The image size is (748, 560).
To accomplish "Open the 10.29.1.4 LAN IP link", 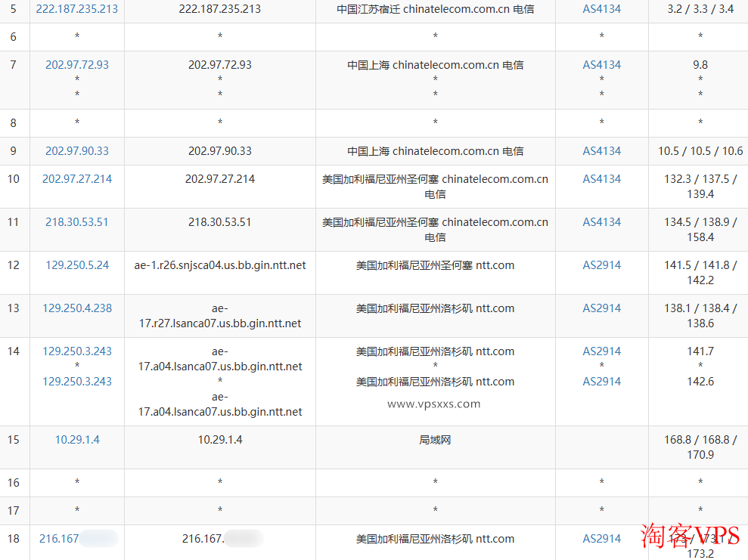I will (x=77, y=440).
